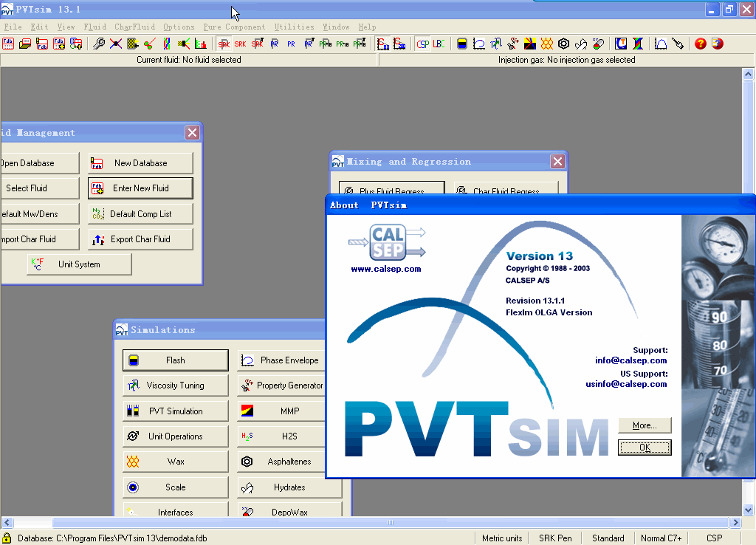Click the orange T toolbar icon
The width and height of the screenshot is (756, 545).
tap(621, 44)
